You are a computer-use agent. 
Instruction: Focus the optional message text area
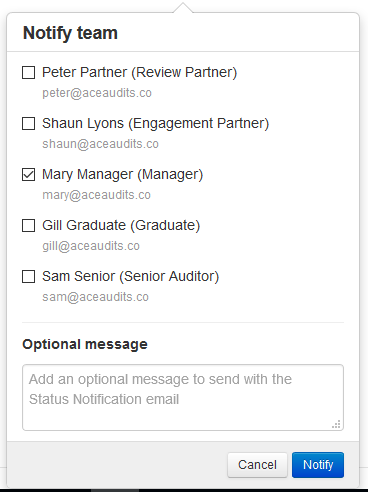[183, 397]
